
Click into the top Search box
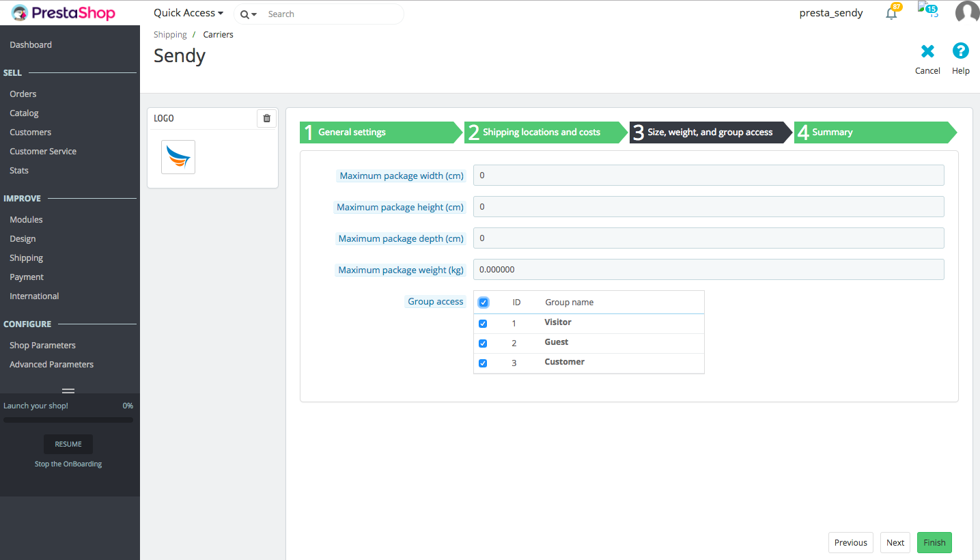(331, 14)
